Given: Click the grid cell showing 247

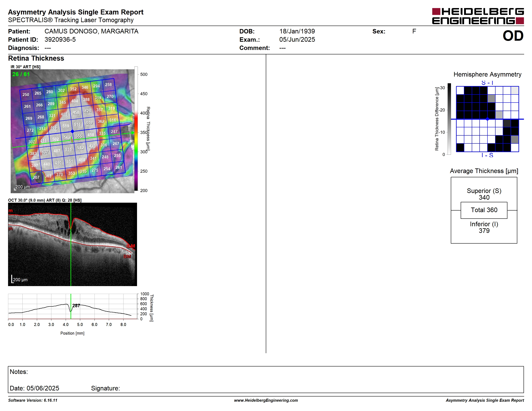Looking at the screenshot, I should [x=114, y=132].
